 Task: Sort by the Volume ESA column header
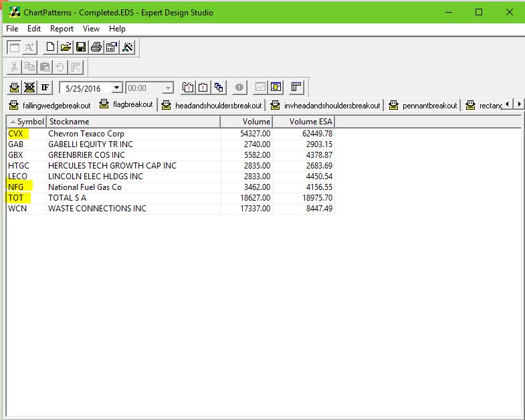304,122
